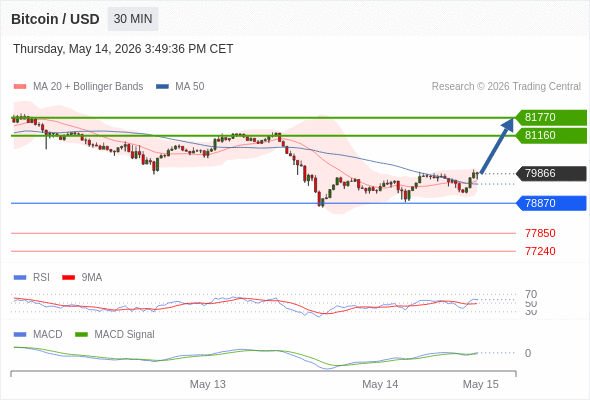Click the RSI blue legend swatch
Viewport: 590px width, 400px height.
point(20,278)
